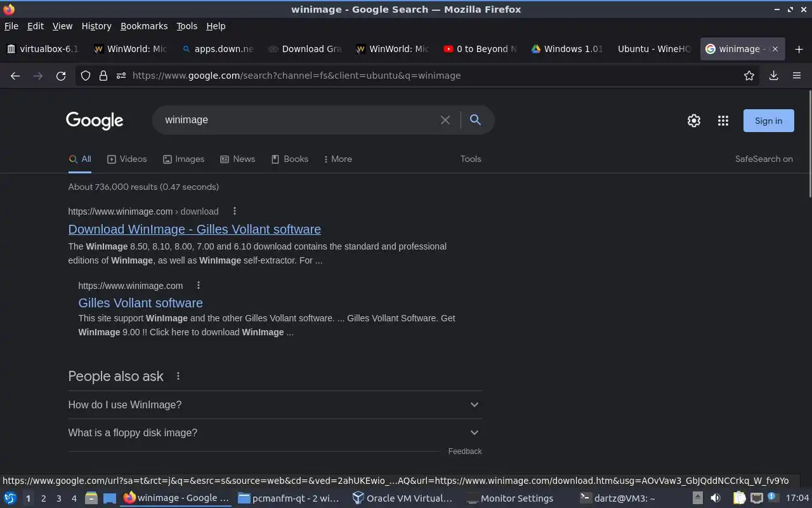Open the File menu
The height and width of the screenshot is (508, 812).
click(x=11, y=26)
